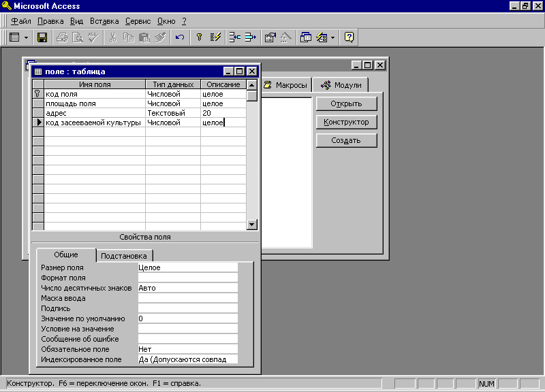The width and height of the screenshot is (545, 392).
Task: Click the New Object icon
Action: click(x=322, y=37)
